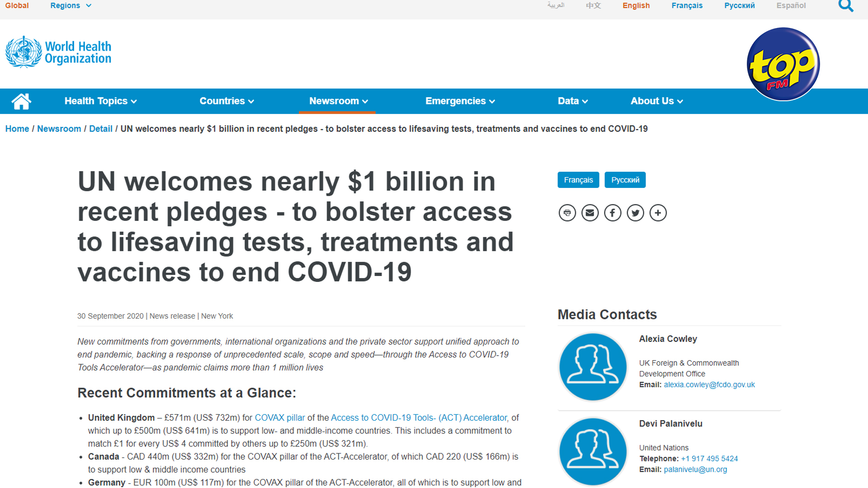Viewport: 868px width, 488px height.
Task: Click 'Canada' bullet text
Action: [104, 457]
